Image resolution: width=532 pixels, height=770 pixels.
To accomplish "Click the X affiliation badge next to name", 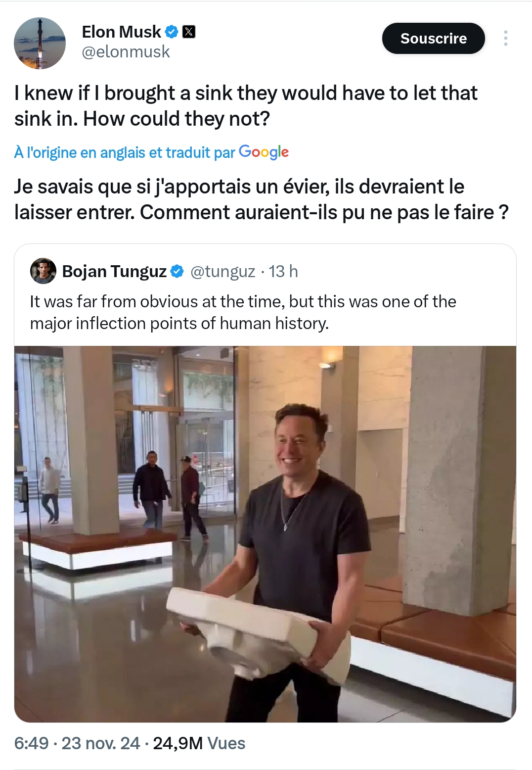I will [x=189, y=32].
